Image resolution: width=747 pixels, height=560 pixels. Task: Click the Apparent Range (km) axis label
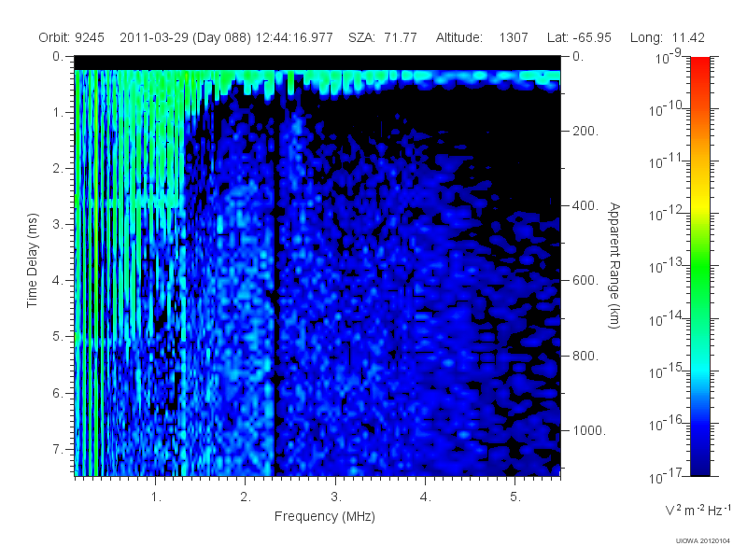[614, 265]
